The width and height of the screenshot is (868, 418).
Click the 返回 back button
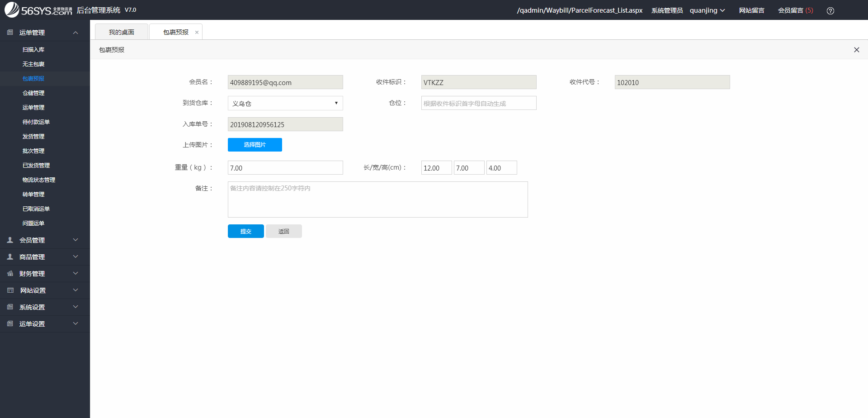283,231
